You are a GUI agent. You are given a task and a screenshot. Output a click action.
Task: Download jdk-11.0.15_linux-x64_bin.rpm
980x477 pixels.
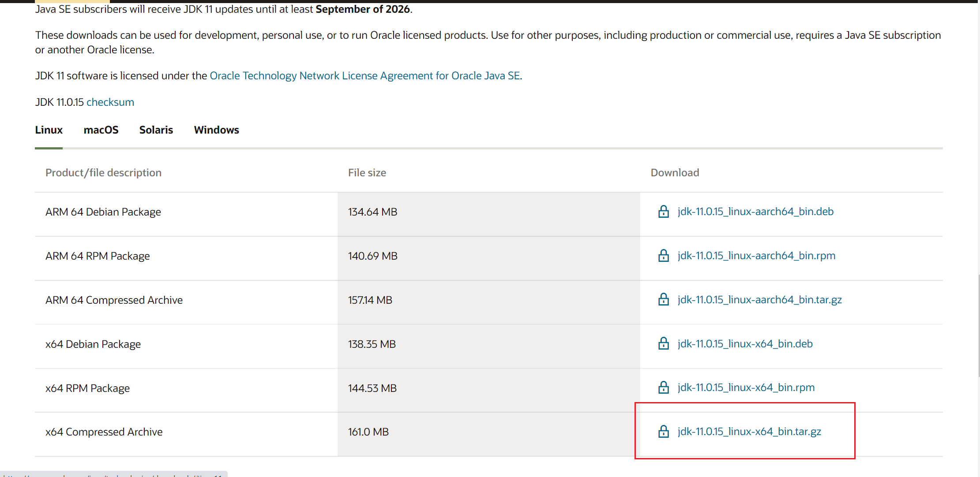[x=746, y=388]
